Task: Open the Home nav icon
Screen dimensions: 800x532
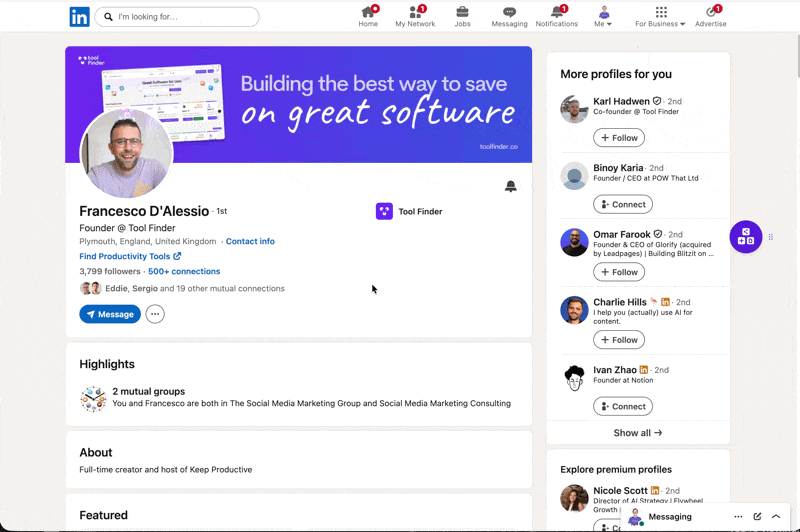Action: click(368, 16)
